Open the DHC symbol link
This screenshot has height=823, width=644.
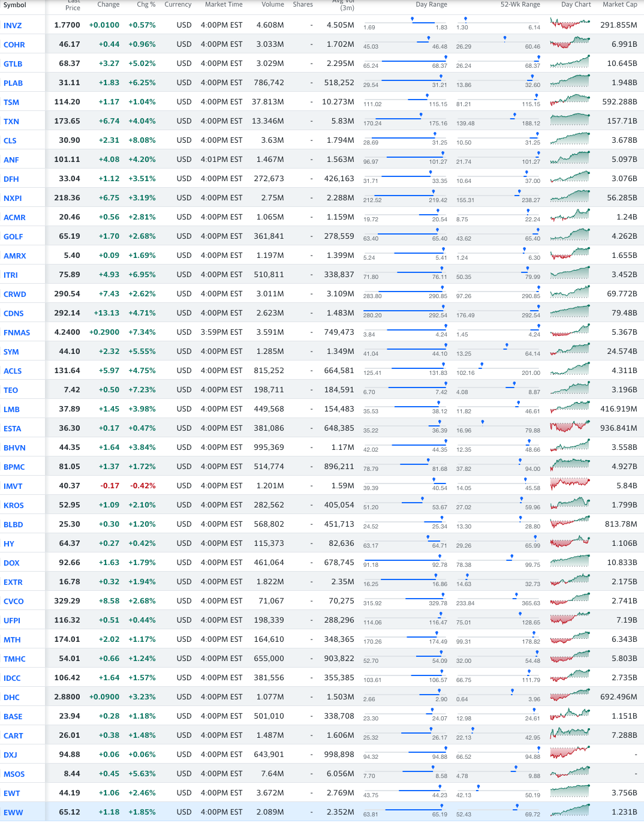(11, 698)
